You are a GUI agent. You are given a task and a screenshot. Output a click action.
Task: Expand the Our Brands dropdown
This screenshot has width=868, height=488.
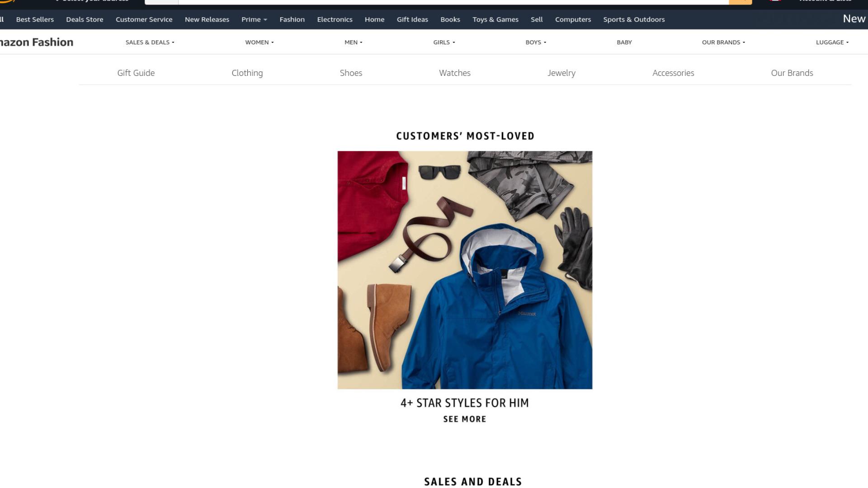coord(723,42)
